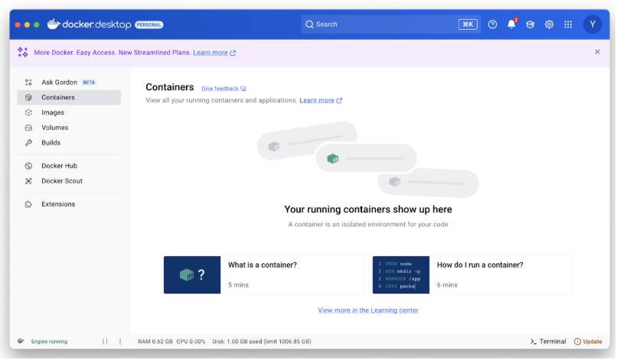Open the apps grid menu icon
The image size is (623, 364).
tap(568, 24)
